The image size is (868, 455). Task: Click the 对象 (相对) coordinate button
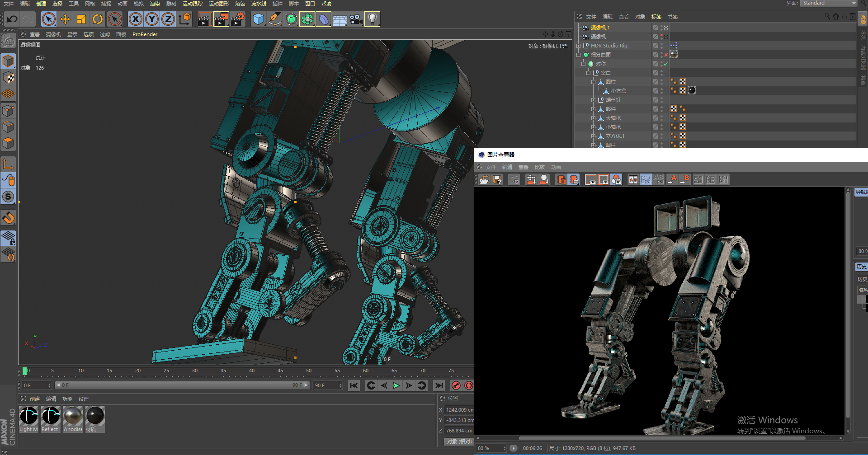pyautogui.click(x=459, y=441)
